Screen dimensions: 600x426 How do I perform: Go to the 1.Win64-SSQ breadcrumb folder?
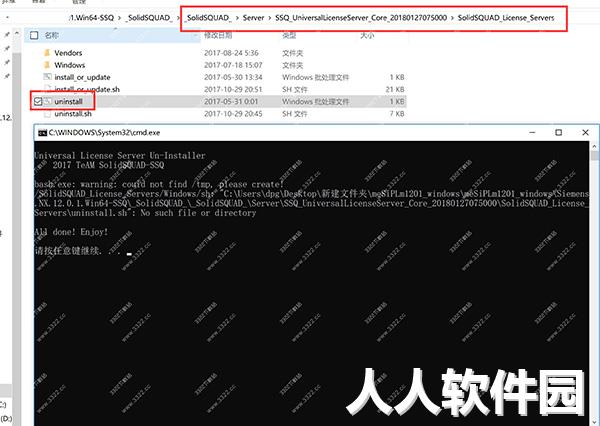click(92, 18)
